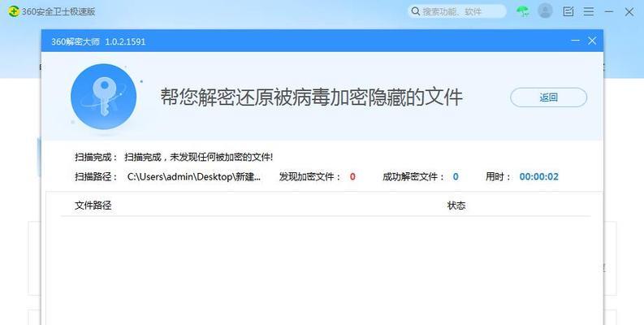Click the 成功解密文件 count 0
Viewport: 644px width, 325px height.
[x=456, y=176]
